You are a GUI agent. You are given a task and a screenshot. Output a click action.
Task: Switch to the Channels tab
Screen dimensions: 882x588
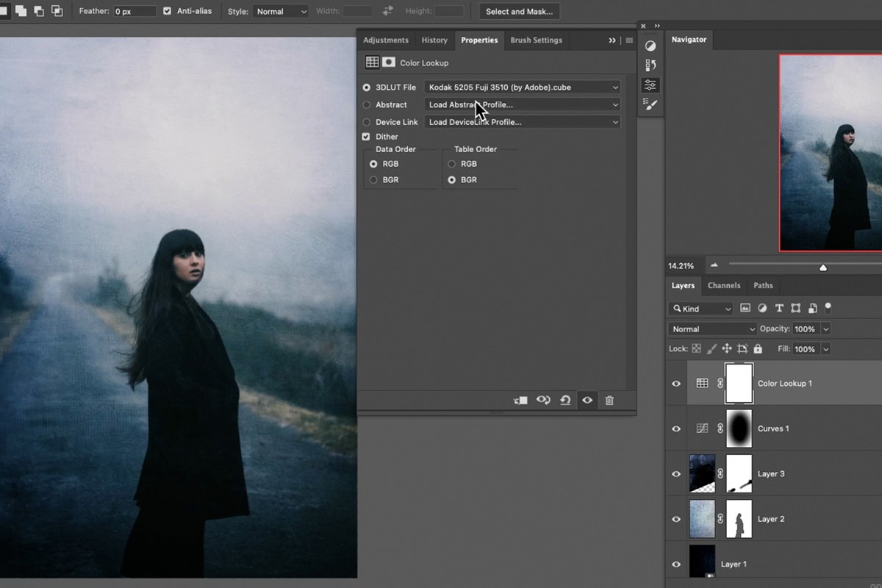[724, 285]
